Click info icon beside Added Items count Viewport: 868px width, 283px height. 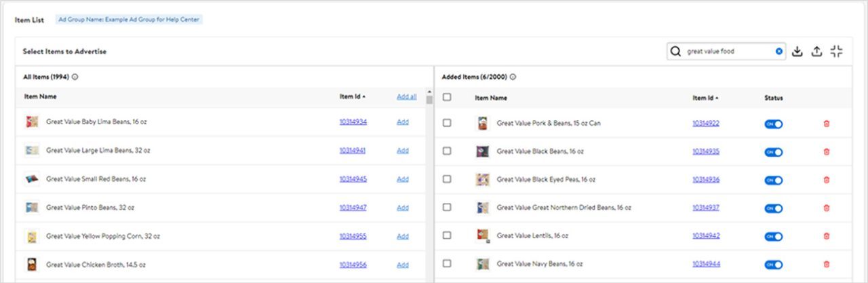click(513, 77)
